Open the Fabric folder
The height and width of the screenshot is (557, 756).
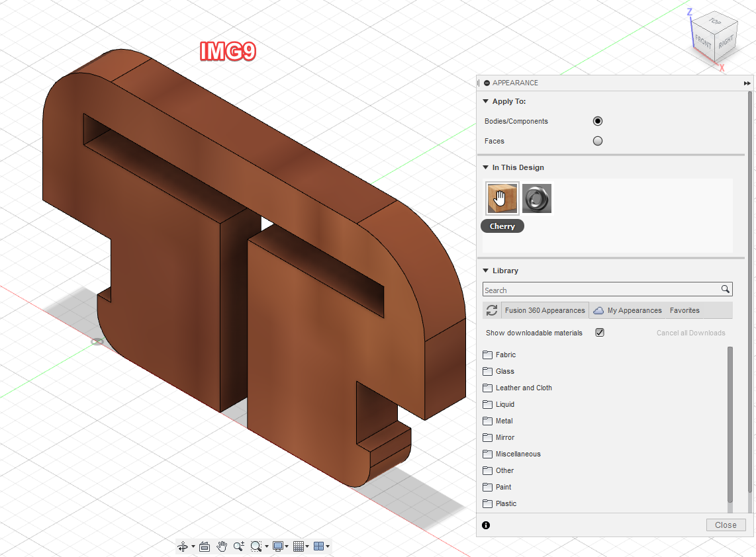[499, 355]
